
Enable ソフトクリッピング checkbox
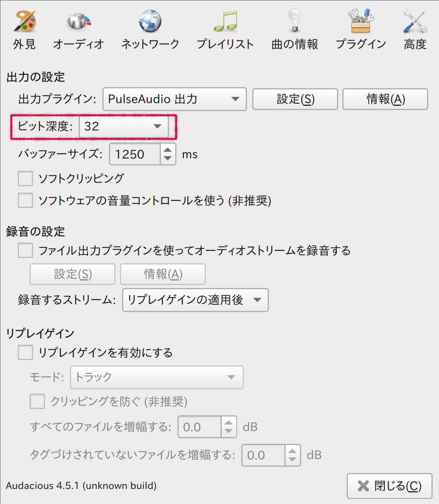(25, 179)
